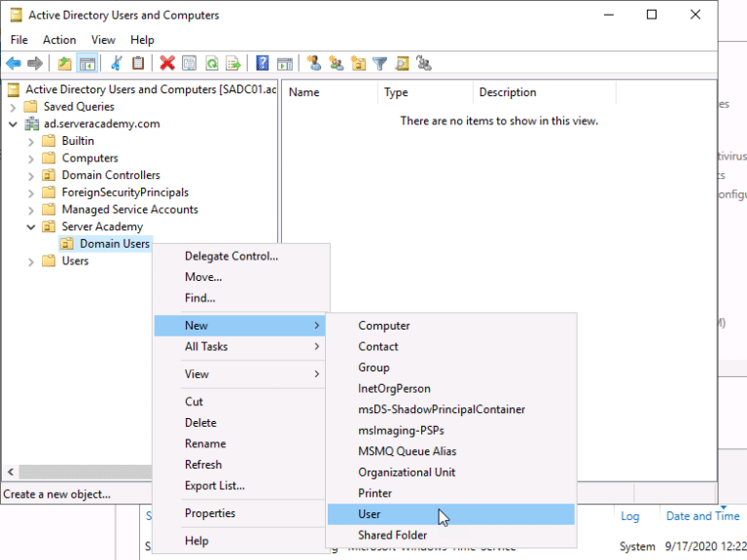Viewport: 747px width, 560px height.
Task: Expand the Users container arrow
Action: (31, 262)
